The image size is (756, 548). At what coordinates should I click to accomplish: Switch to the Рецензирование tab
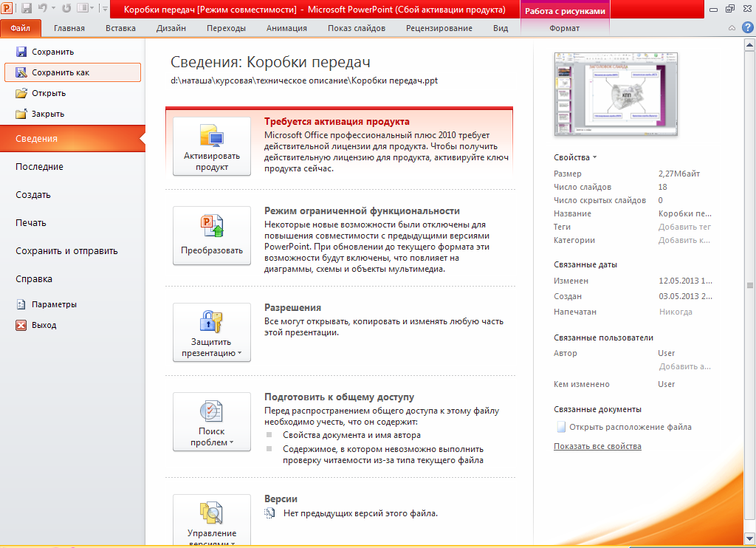pyautogui.click(x=439, y=28)
